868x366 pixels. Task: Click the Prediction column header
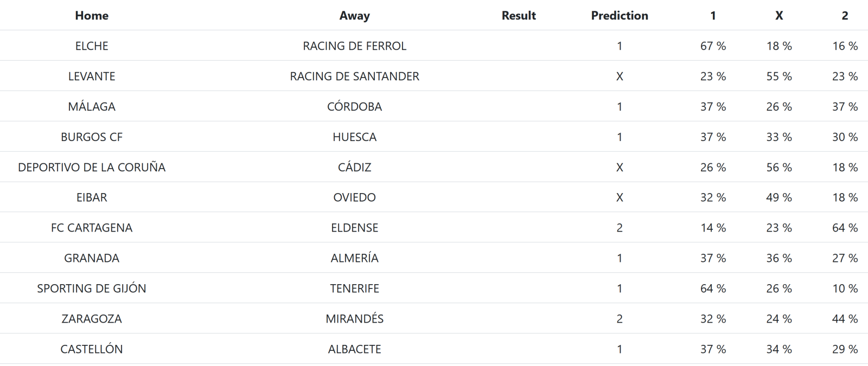click(x=619, y=16)
